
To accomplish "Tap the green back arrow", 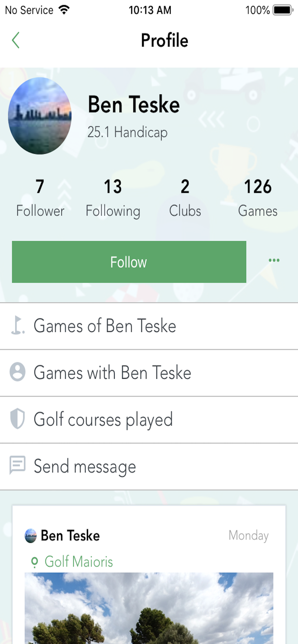I will pos(15,40).
